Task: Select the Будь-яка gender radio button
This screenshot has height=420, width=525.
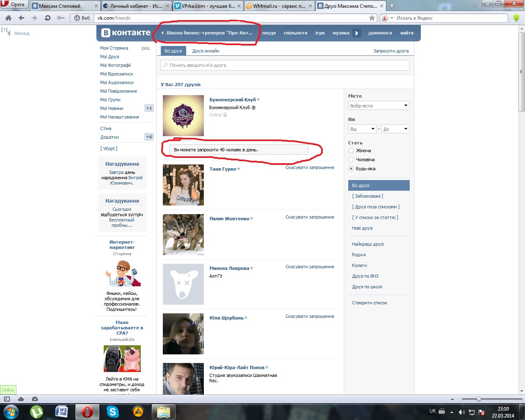Action: [351, 169]
